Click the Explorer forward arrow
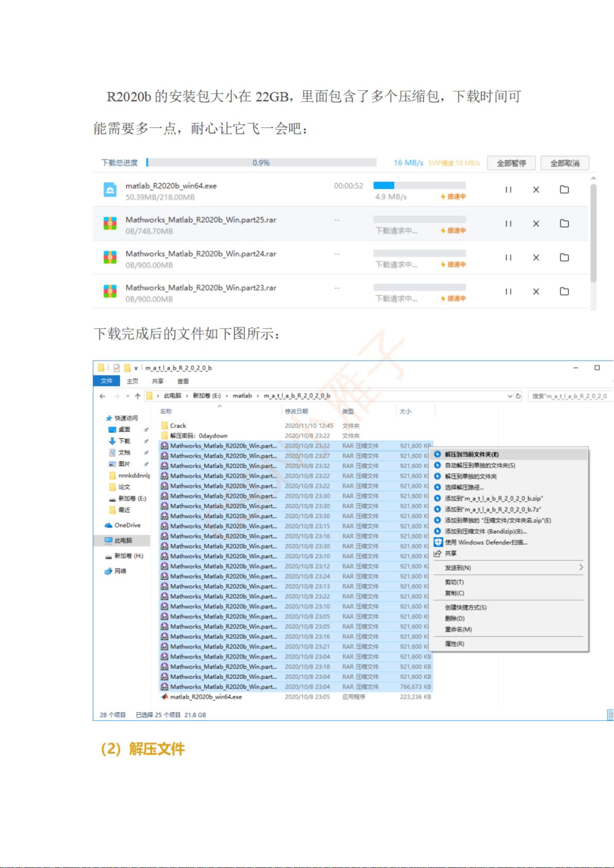The width and height of the screenshot is (614, 868). [x=116, y=396]
